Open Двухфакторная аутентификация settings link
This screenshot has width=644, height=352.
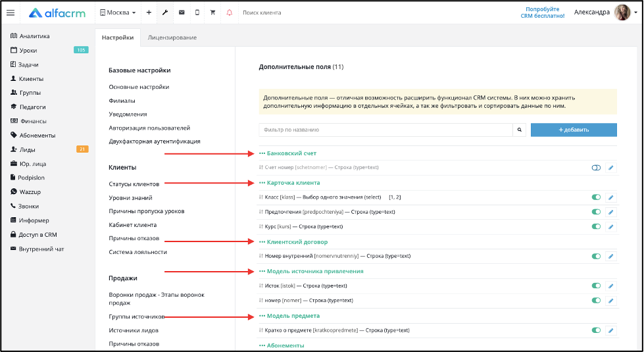pos(155,141)
